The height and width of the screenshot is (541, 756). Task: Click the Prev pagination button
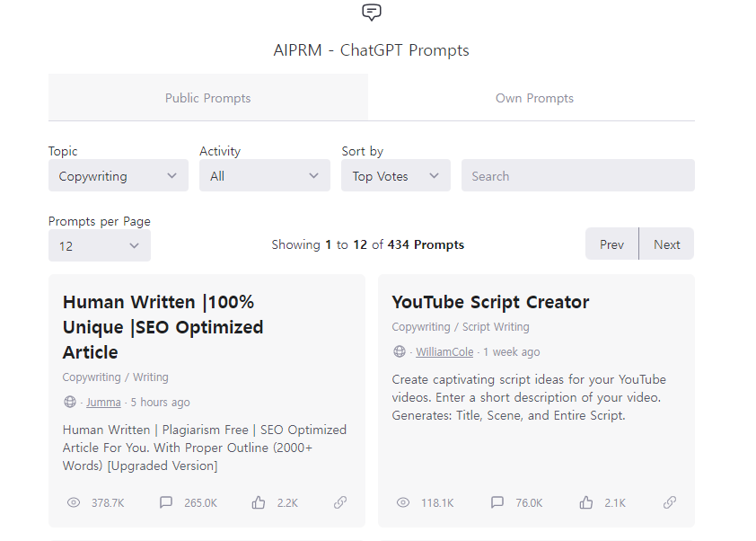coord(611,244)
